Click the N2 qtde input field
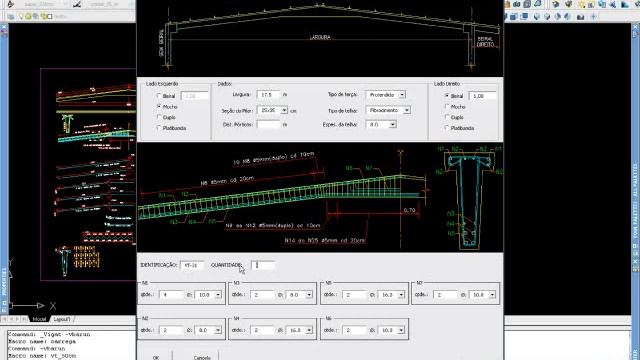The image size is (640, 360). [x=172, y=330]
